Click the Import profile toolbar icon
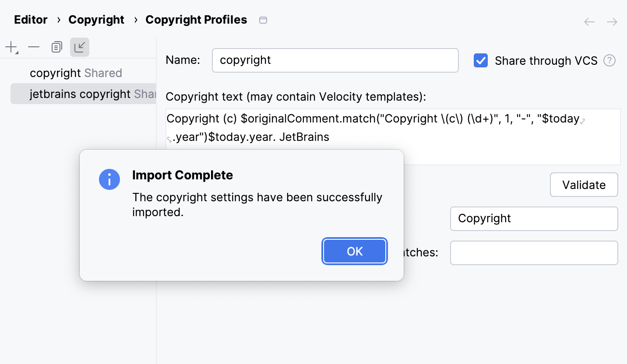The height and width of the screenshot is (364, 627). (79, 47)
